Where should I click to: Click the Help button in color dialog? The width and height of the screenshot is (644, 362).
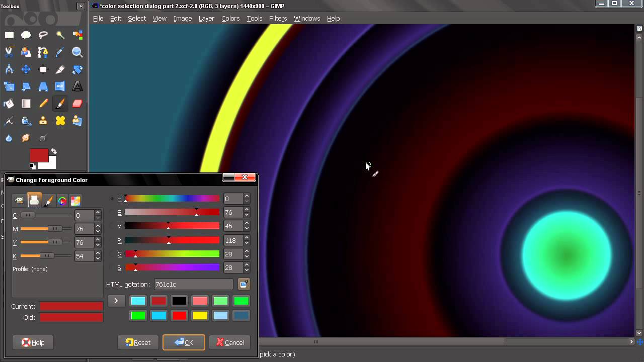click(x=33, y=342)
